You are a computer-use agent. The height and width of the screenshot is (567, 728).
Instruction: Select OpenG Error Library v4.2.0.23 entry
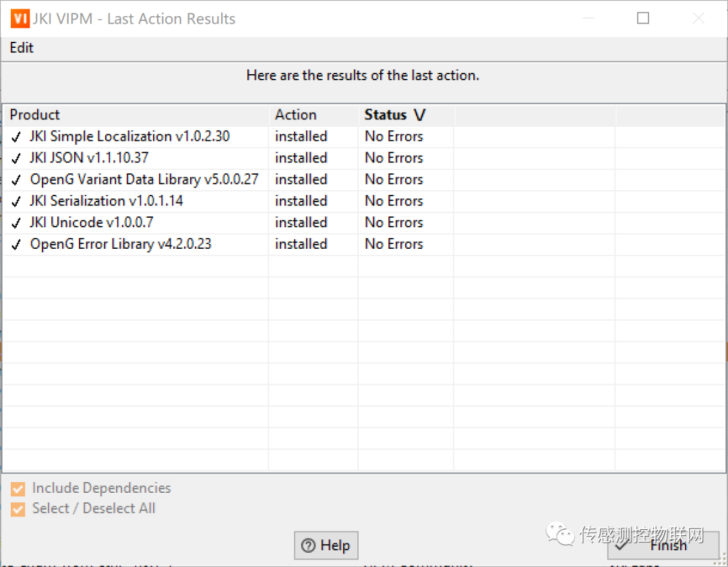pos(121,244)
